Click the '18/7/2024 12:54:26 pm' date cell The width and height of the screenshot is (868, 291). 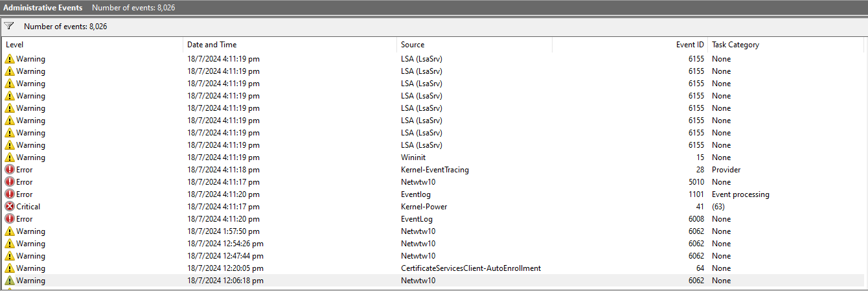click(225, 244)
